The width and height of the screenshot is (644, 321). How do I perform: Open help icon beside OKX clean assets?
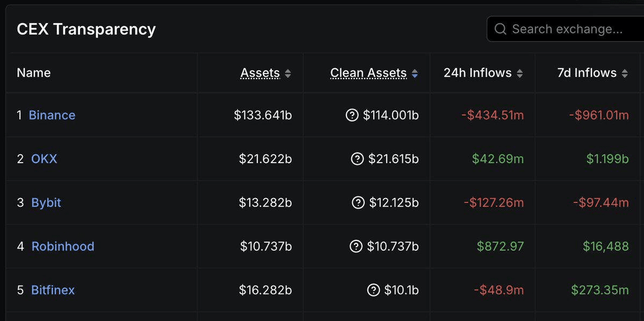click(357, 159)
